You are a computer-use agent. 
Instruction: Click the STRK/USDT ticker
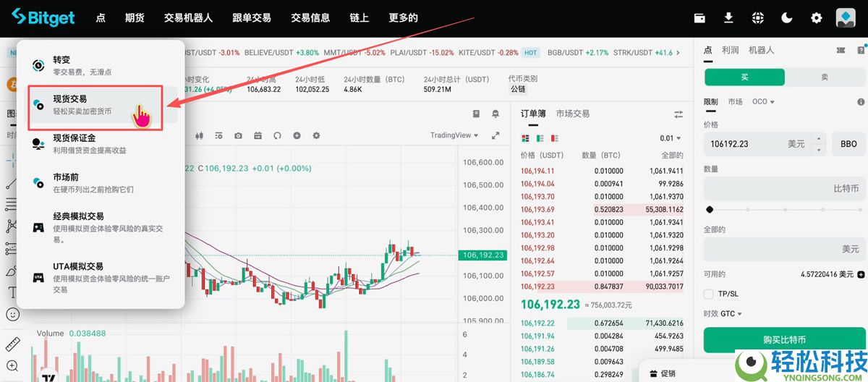coord(643,53)
